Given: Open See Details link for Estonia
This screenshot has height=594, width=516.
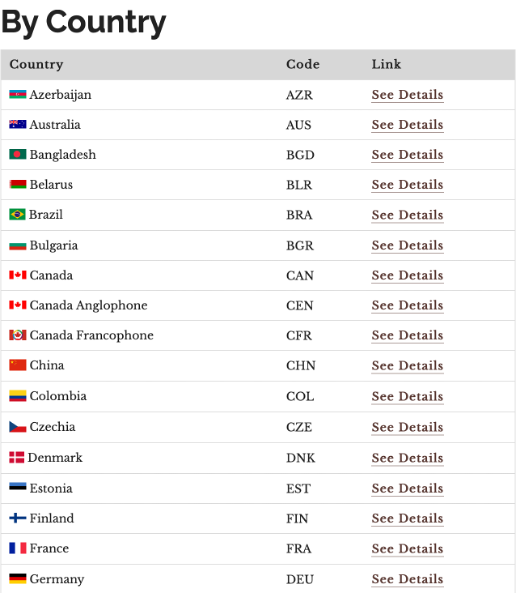Looking at the screenshot, I should (407, 488).
